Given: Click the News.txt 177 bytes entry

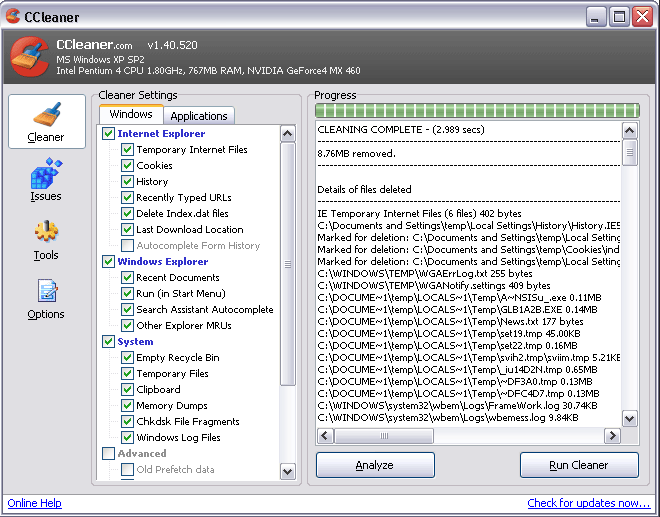Looking at the screenshot, I should [x=450, y=322].
